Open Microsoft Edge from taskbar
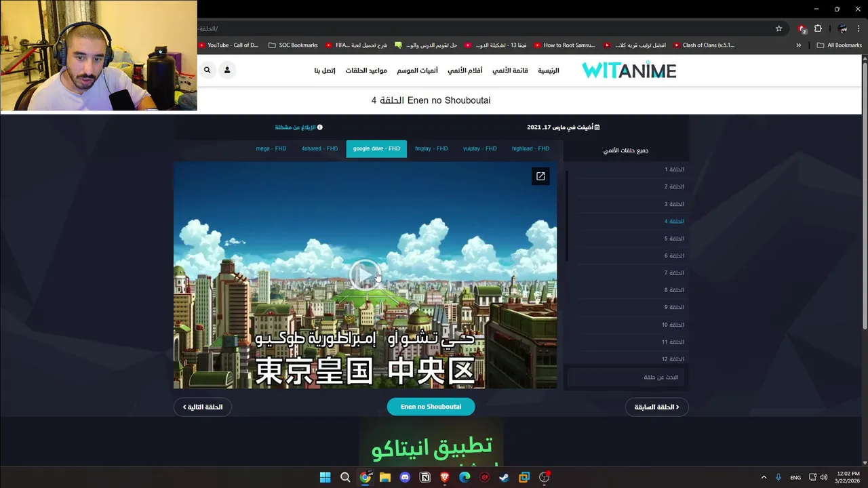This screenshot has width=868, height=488. [x=465, y=477]
